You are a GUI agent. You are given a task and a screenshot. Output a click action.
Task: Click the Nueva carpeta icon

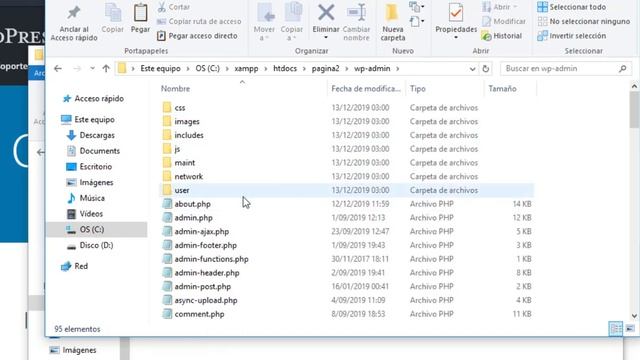tap(392, 13)
